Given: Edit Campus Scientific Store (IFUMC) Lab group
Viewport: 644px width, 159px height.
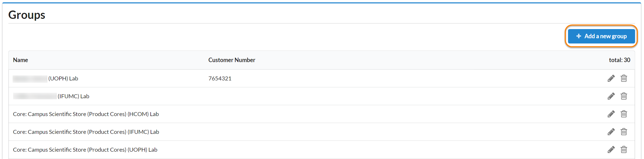Looking at the screenshot, I should coord(611,132).
